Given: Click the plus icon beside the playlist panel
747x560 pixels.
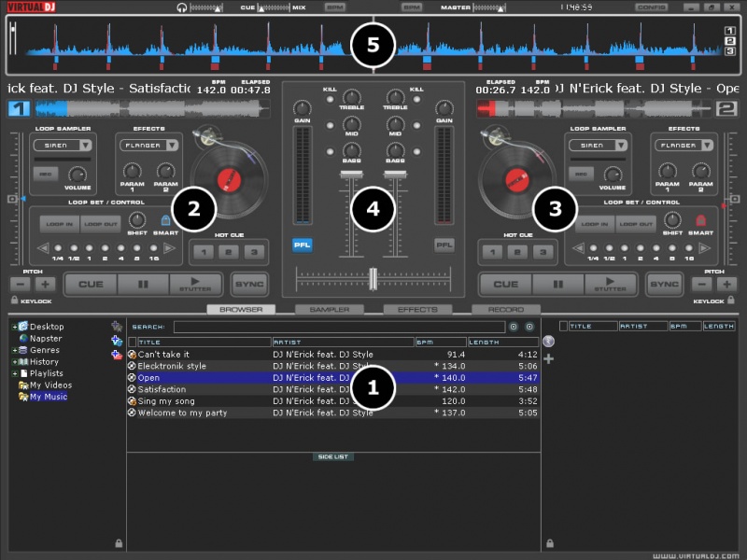Looking at the screenshot, I should pos(549,358).
